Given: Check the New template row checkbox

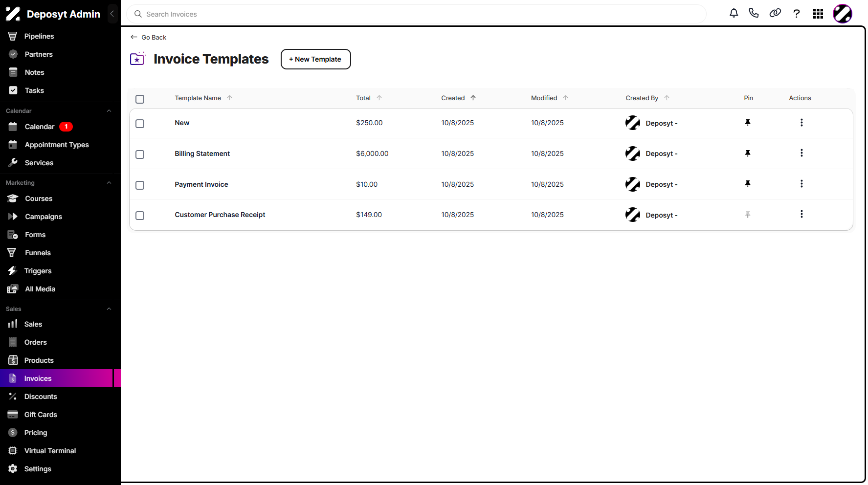Looking at the screenshot, I should 140,124.
